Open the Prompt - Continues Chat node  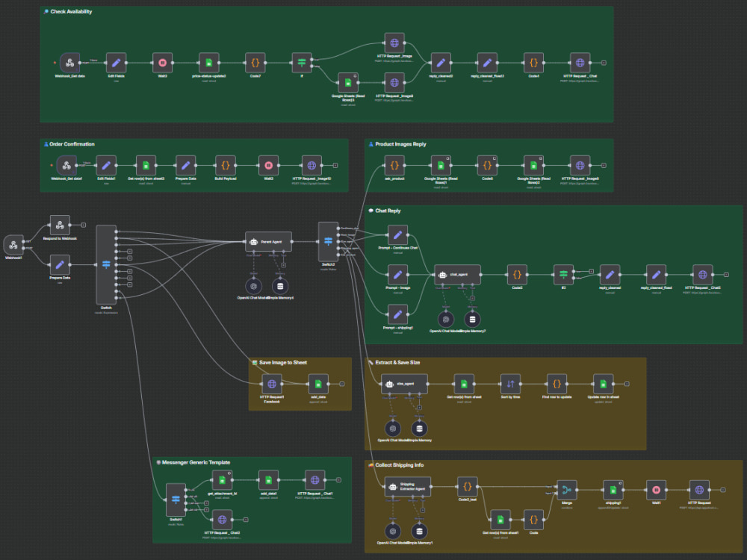[398, 234]
